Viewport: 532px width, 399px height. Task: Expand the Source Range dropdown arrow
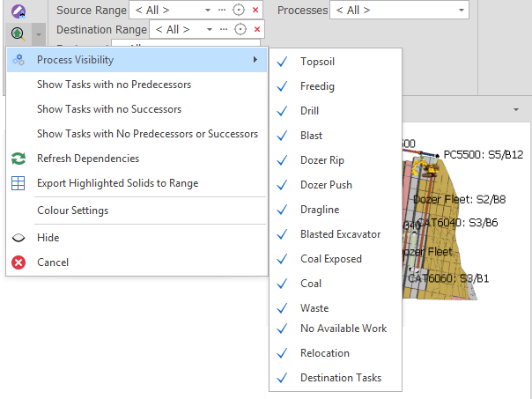tap(208, 10)
